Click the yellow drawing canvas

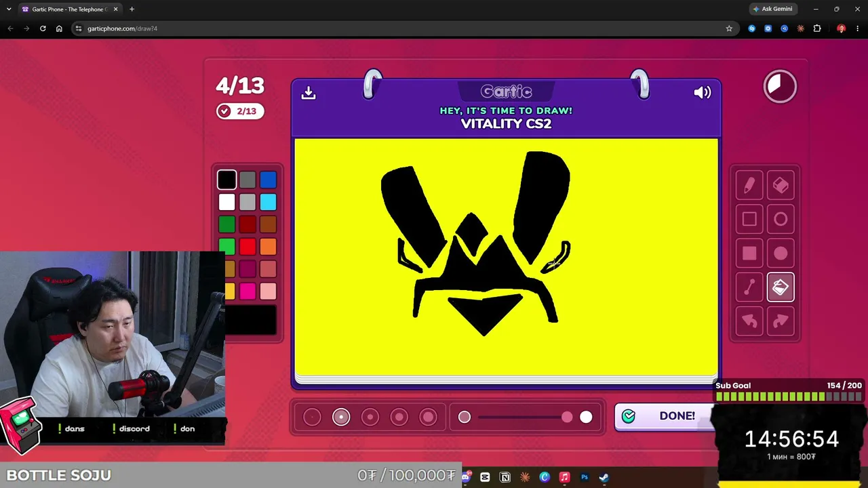click(506, 258)
